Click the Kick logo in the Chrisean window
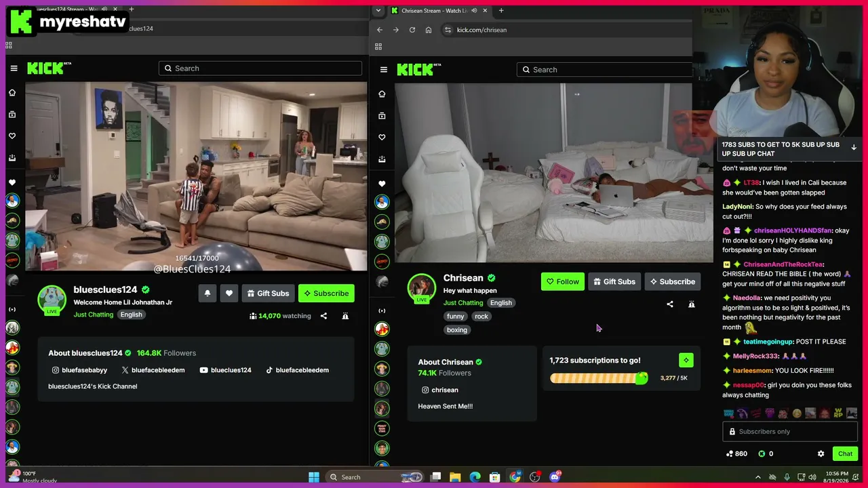Image resolution: width=868 pixels, height=488 pixels. point(419,69)
